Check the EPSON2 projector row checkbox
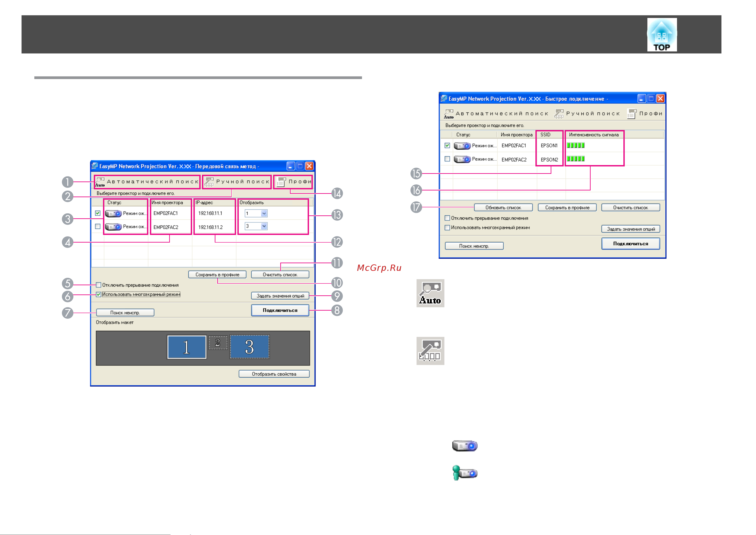Image resolution: width=756 pixels, height=535 pixels. tap(447, 159)
